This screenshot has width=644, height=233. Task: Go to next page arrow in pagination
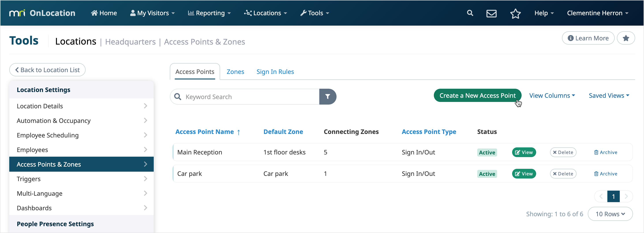(626, 197)
